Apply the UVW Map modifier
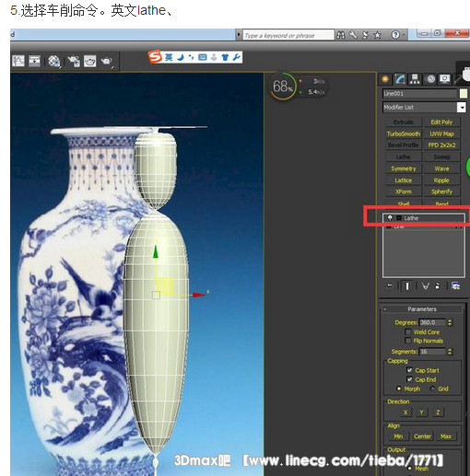The width and height of the screenshot is (470, 476). (x=441, y=134)
